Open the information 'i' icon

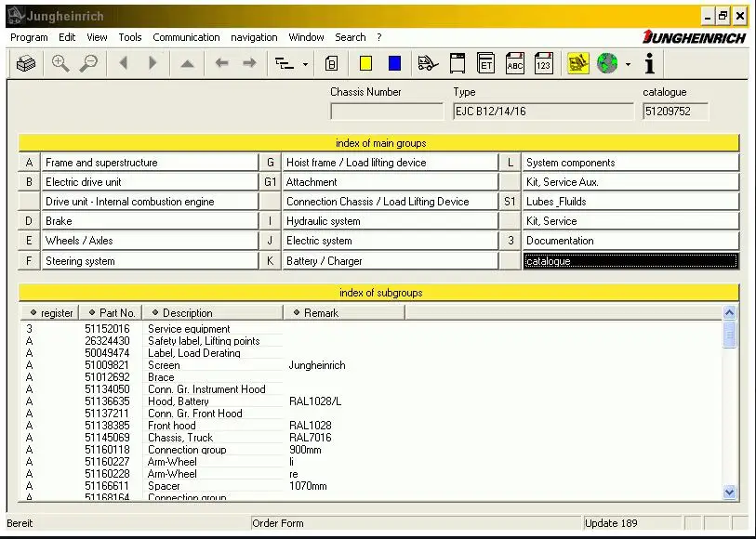point(649,63)
